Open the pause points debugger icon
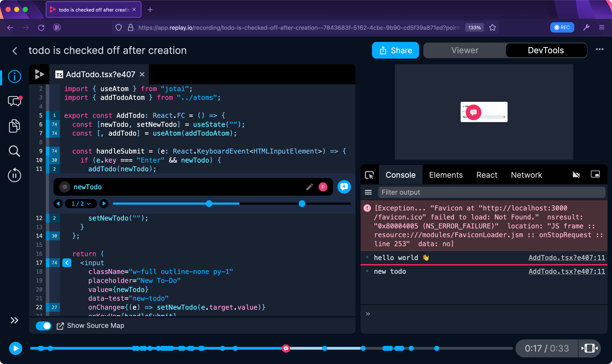Image resolution: width=612 pixels, height=364 pixels. (15, 175)
